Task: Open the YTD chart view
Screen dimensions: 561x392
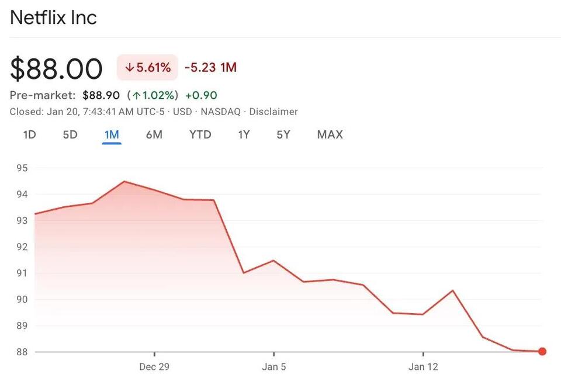Action: pos(200,135)
